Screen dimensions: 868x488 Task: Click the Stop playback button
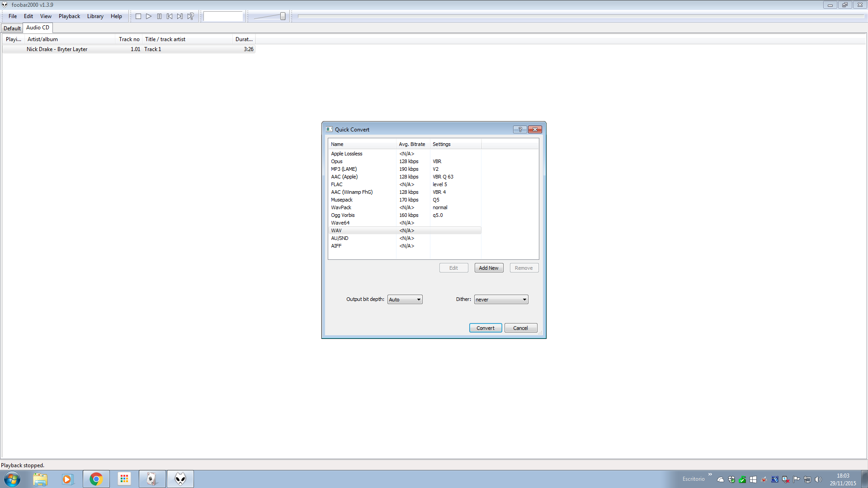(138, 16)
